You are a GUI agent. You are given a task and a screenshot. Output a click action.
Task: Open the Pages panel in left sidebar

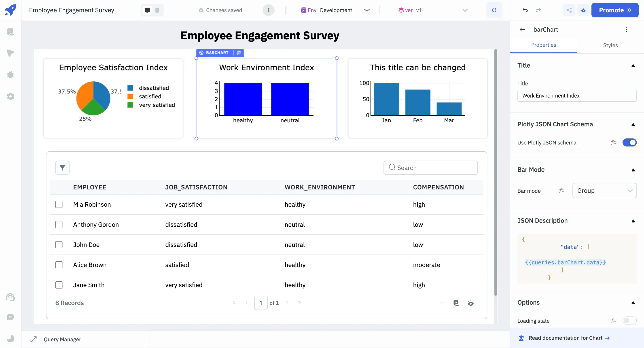11,32
